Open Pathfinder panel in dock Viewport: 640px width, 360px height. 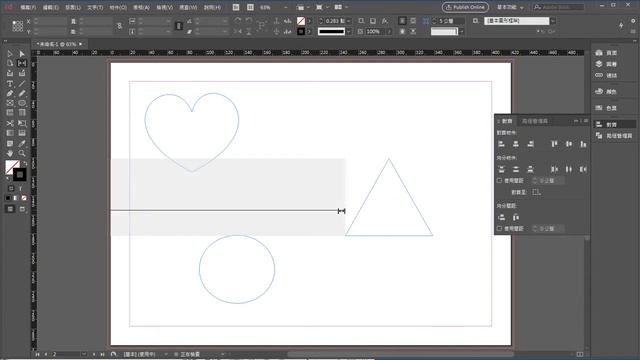tap(614, 136)
